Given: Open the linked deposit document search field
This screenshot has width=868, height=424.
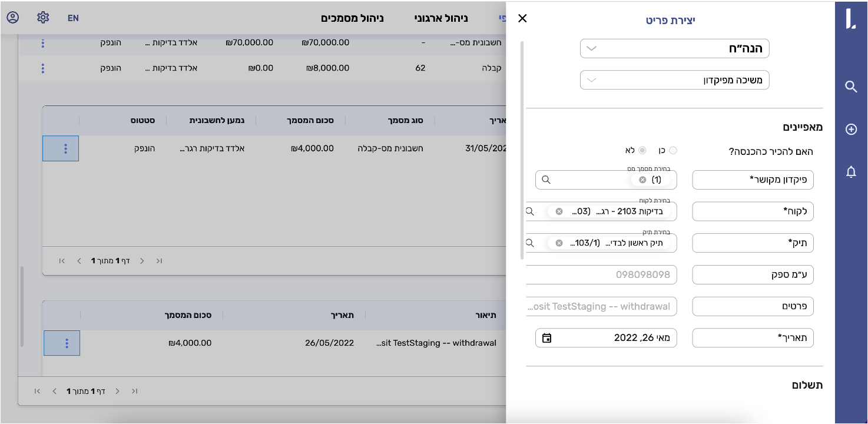Looking at the screenshot, I should pyautogui.click(x=589, y=180).
